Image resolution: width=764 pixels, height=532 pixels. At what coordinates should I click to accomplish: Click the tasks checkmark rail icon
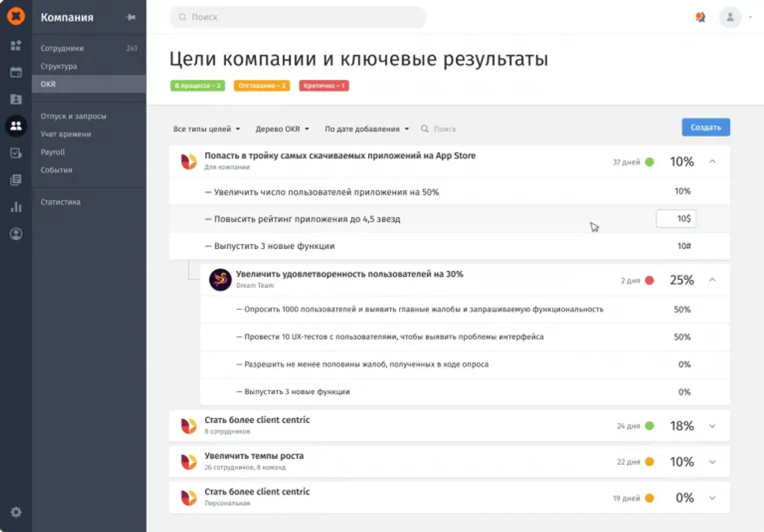[16, 153]
